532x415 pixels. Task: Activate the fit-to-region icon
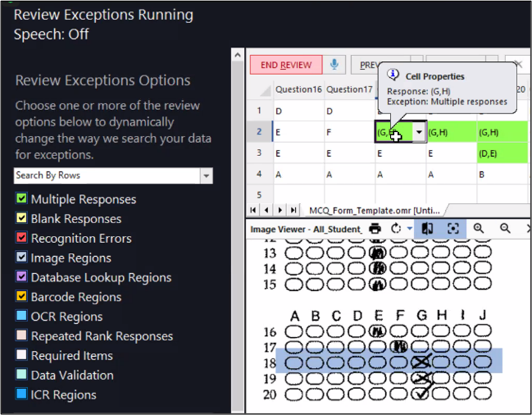[x=453, y=228]
